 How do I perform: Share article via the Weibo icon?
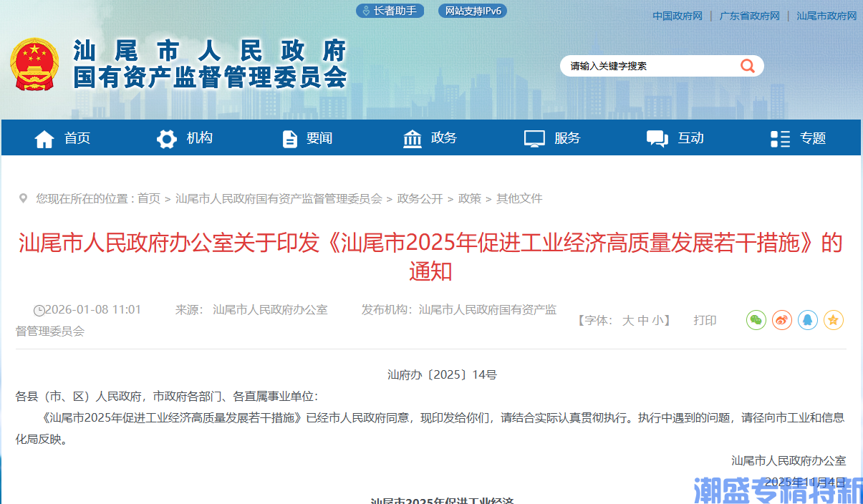click(x=781, y=320)
